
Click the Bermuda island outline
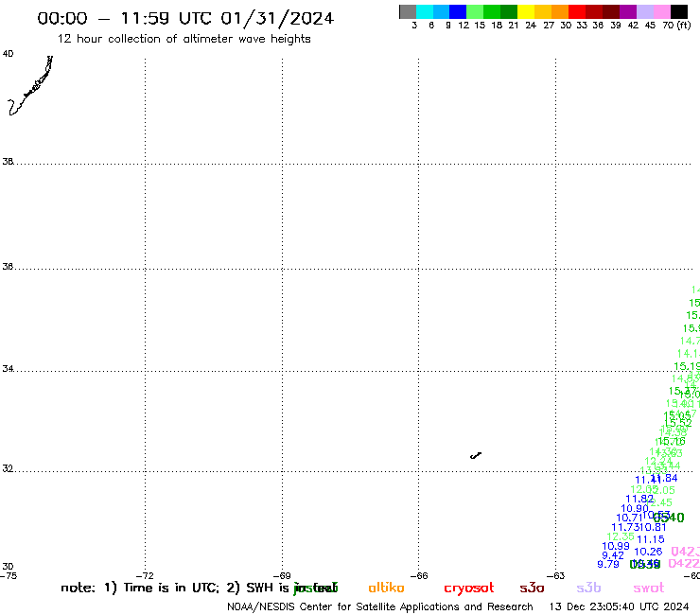(x=476, y=455)
